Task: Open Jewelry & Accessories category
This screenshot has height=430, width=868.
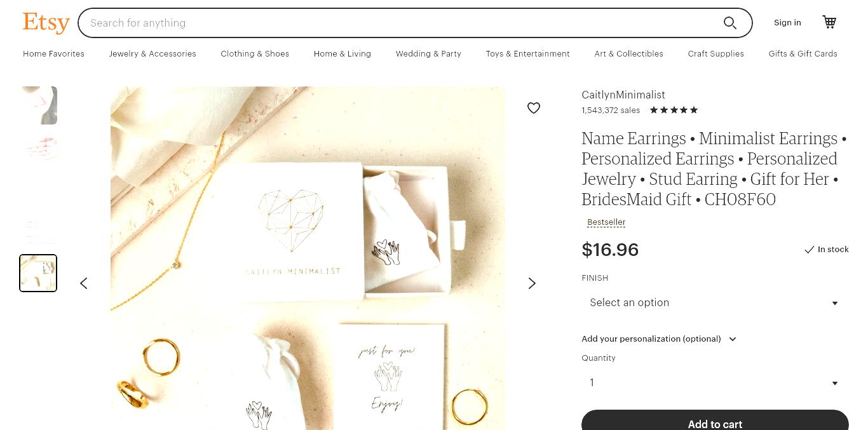Action: (x=153, y=54)
